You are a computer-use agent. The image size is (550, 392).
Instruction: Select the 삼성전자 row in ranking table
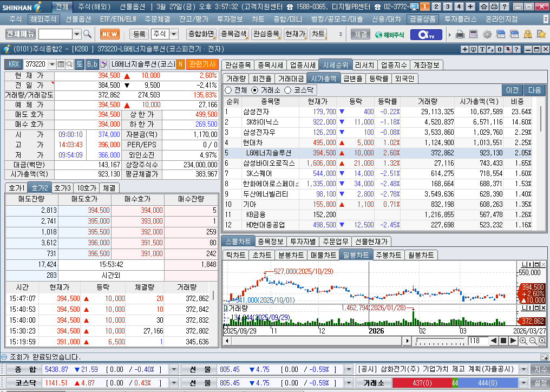coord(377,112)
